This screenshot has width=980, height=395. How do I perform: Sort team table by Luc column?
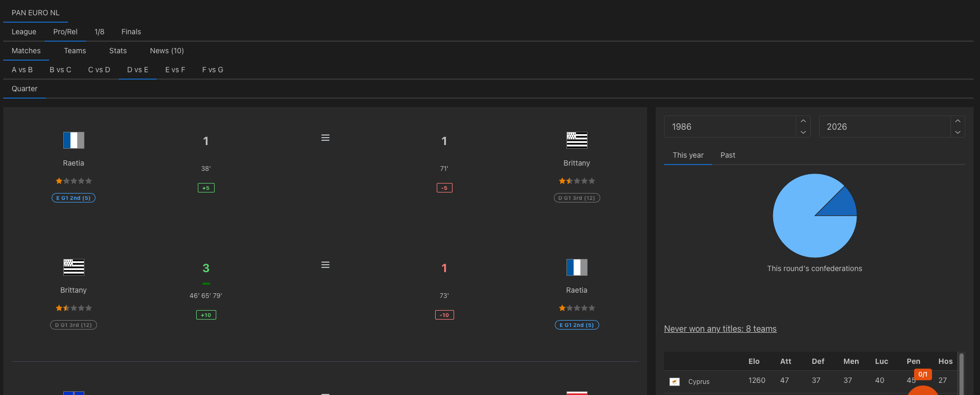(881, 361)
